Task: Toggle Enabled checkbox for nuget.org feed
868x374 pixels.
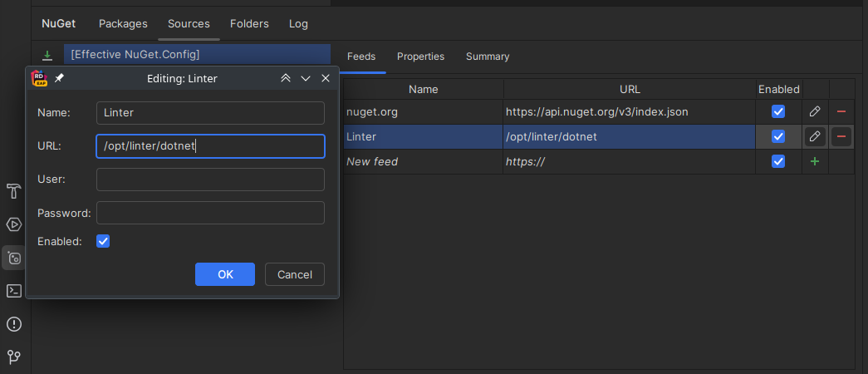Action: [x=778, y=112]
